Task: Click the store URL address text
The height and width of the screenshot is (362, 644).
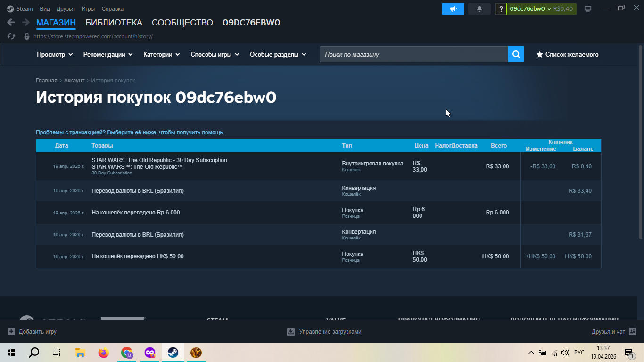Action: [93, 36]
